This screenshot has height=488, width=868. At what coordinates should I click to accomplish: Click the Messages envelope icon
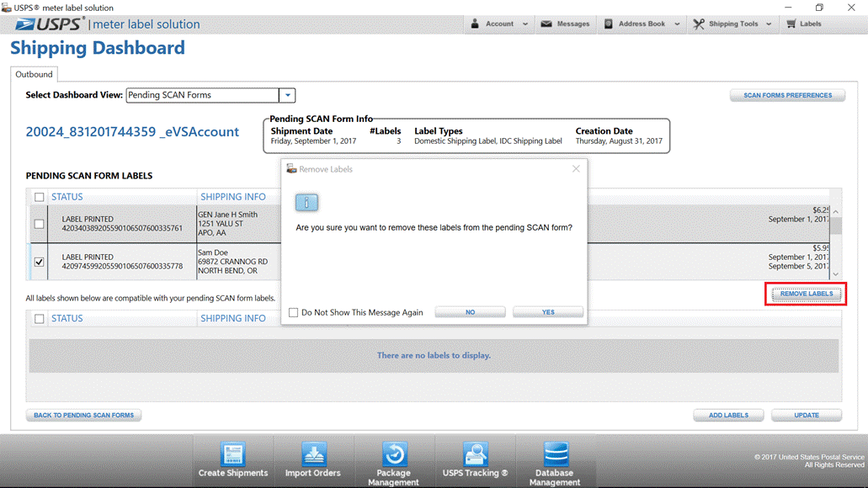(x=546, y=24)
